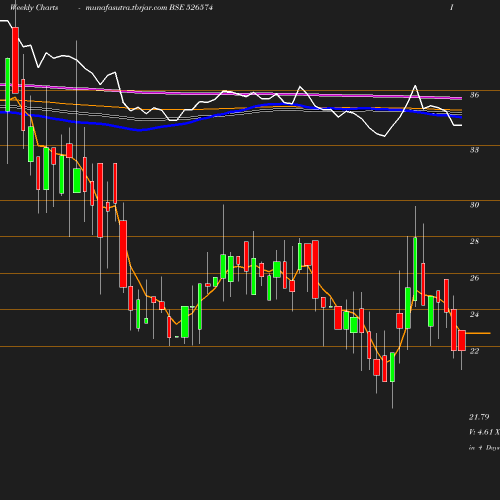This screenshot has height=500, width=500.
Task: Click the price axis label 26
Action: pyautogui.click(x=474, y=278)
